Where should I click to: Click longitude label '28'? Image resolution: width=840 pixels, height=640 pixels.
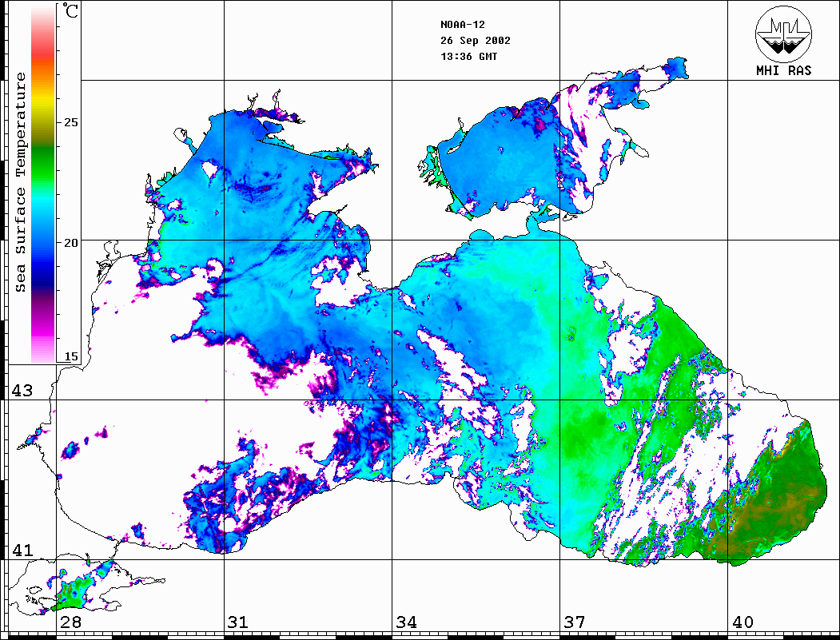pos(70,622)
